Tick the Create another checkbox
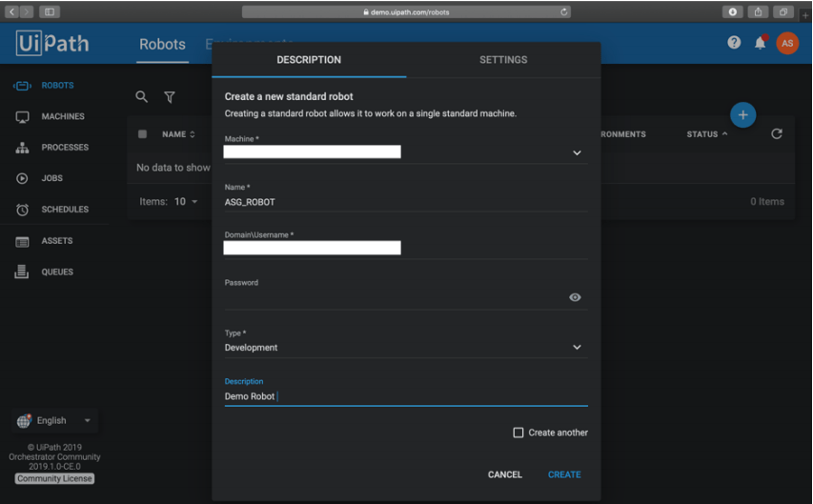This screenshot has height=504, width=813. click(x=518, y=433)
